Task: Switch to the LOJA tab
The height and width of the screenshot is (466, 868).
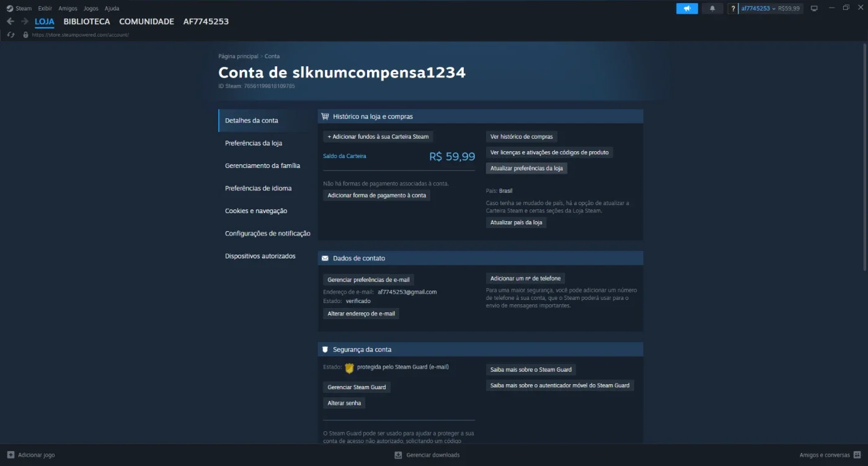Action: pos(45,22)
